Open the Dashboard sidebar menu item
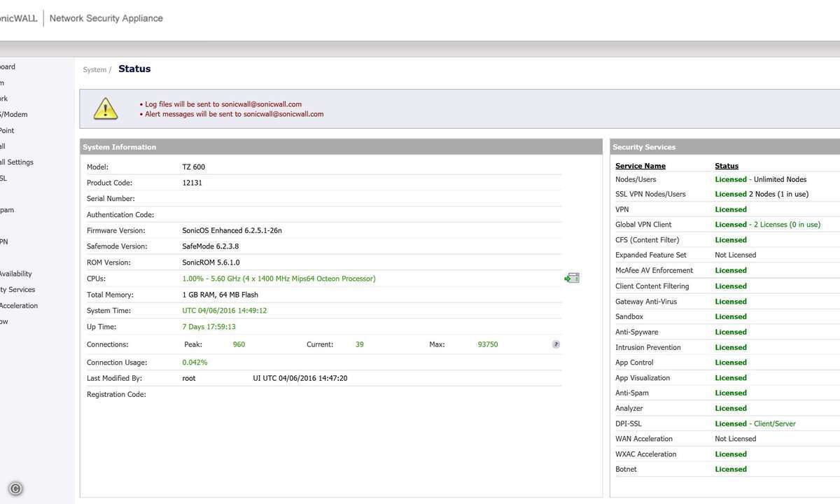The width and height of the screenshot is (840, 504). pos(8,67)
